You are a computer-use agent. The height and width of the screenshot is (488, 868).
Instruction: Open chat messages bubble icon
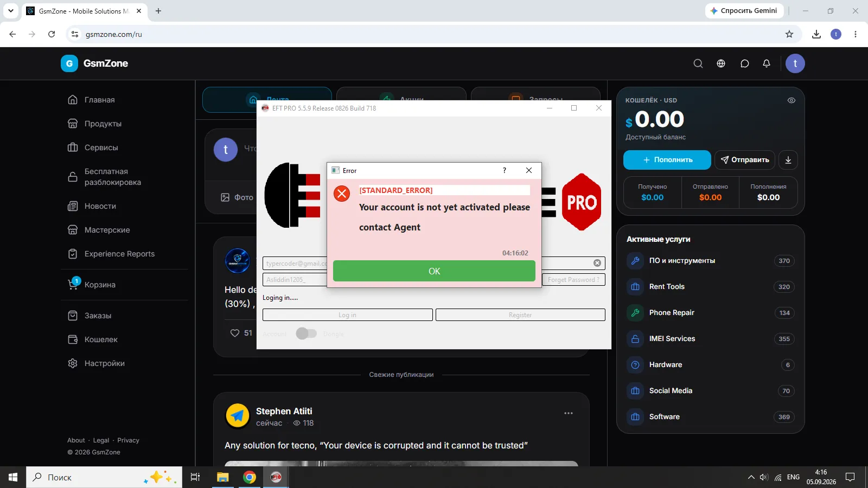pos(745,63)
